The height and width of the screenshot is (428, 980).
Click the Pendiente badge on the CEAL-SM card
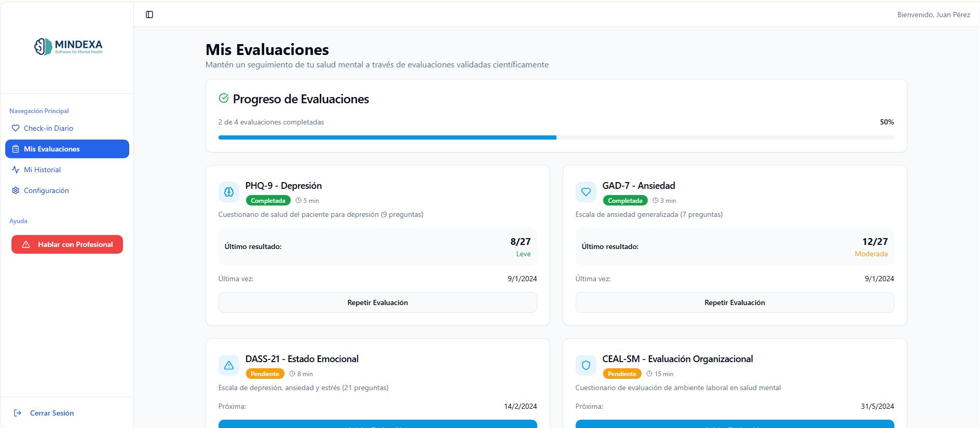pos(622,374)
